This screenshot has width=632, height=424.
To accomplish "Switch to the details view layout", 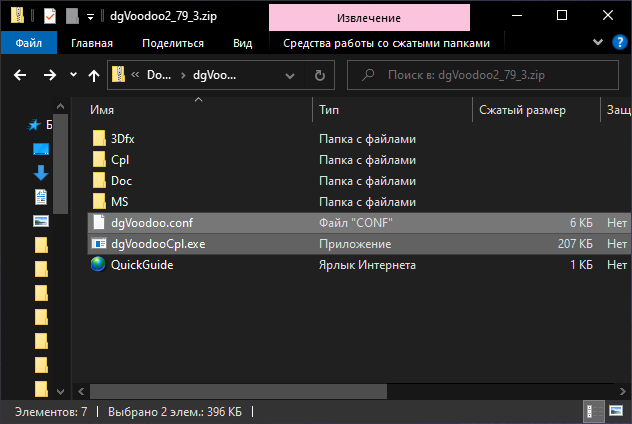I will 594,411.
